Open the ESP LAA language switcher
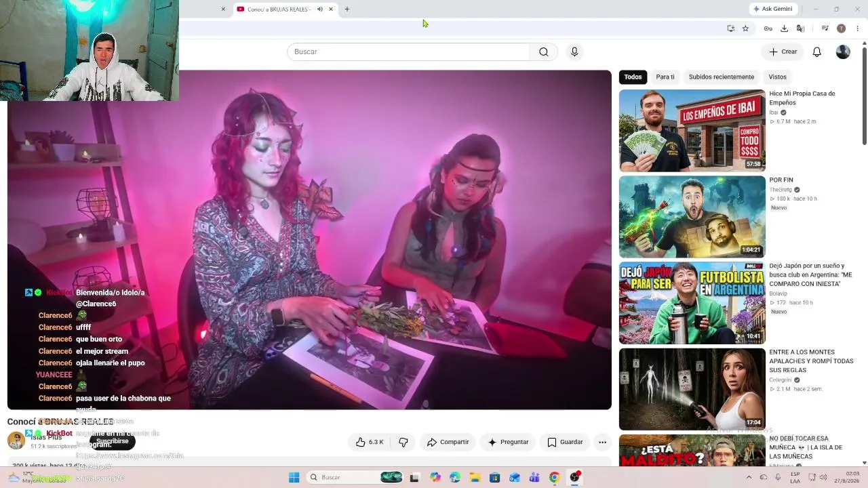This screenshot has height=488, width=868. (x=795, y=477)
